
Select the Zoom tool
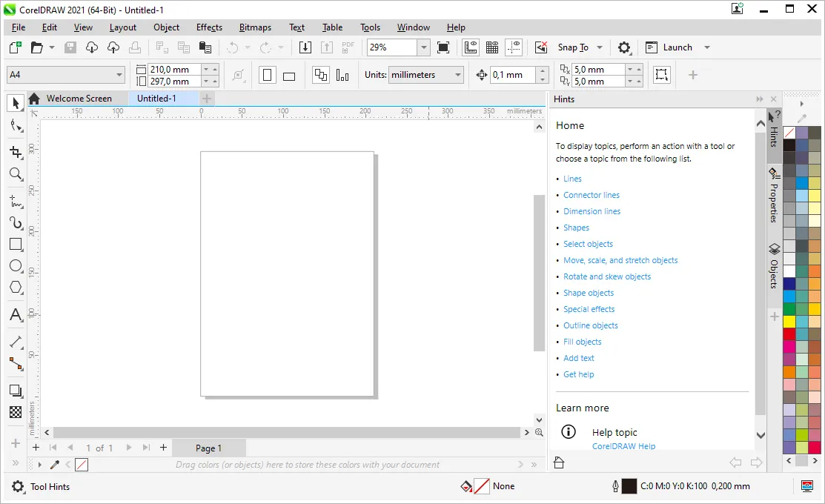[x=16, y=174]
